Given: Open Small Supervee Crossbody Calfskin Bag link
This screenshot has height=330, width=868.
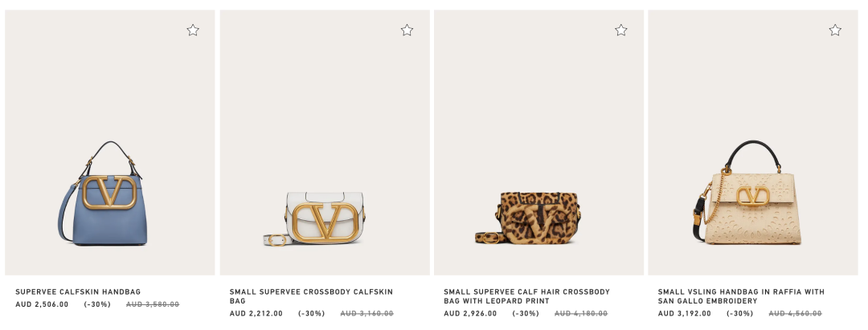Looking at the screenshot, I should coord(311,296).
